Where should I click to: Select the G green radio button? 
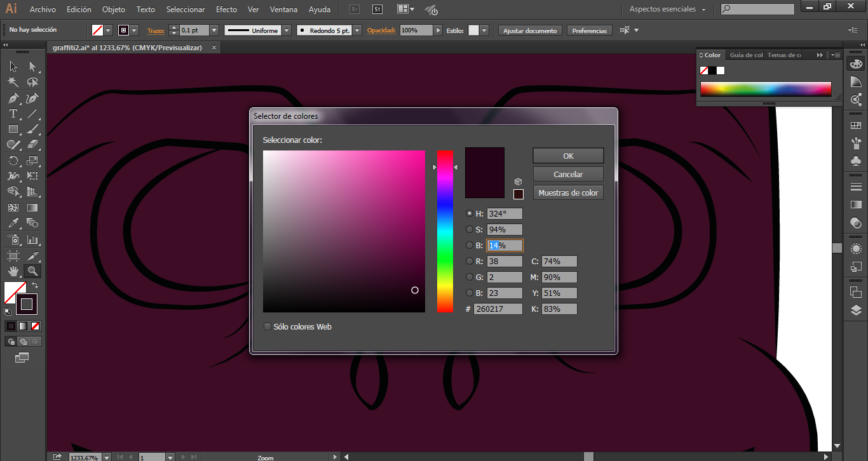click(x=470, y=277)
